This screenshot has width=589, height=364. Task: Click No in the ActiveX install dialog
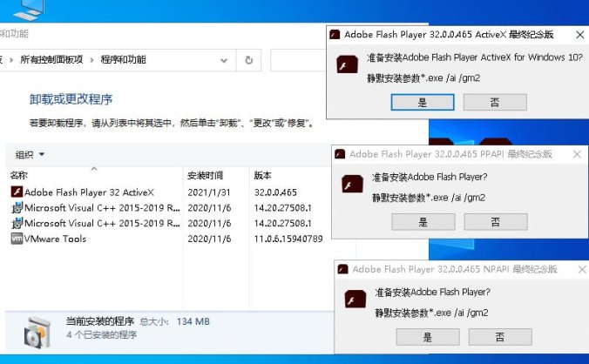click(x=495, y=102)
